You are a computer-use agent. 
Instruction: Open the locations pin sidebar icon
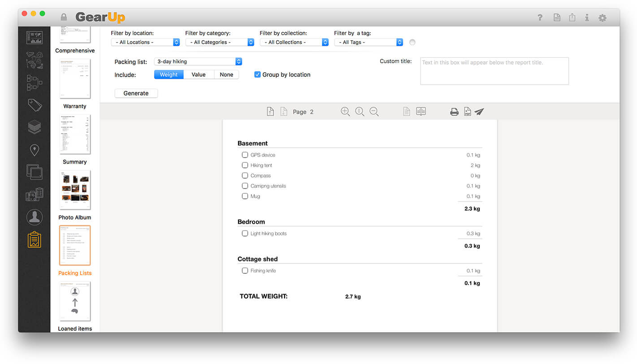click(x=35, y=150)
